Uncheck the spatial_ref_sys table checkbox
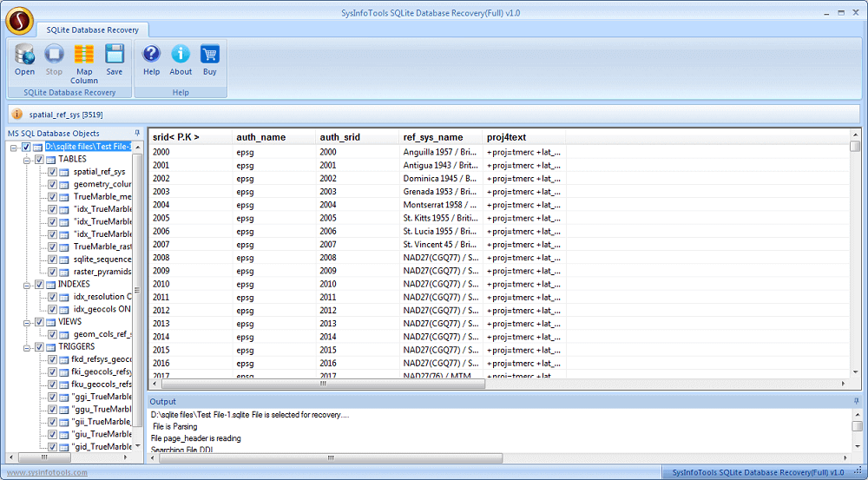Viewport: 868px width, 480px height. click(53, 172)
